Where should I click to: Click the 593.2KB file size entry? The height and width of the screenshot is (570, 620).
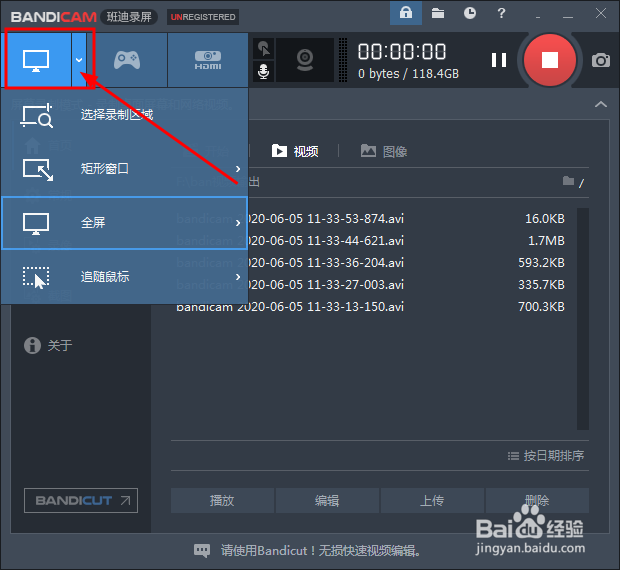pyautogui.click(x=541, y=262)
